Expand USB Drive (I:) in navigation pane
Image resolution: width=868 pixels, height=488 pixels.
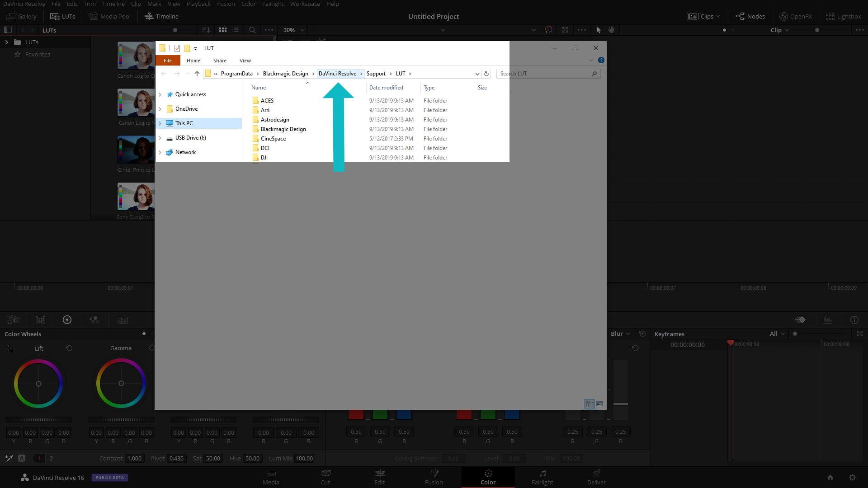point(160,138)
